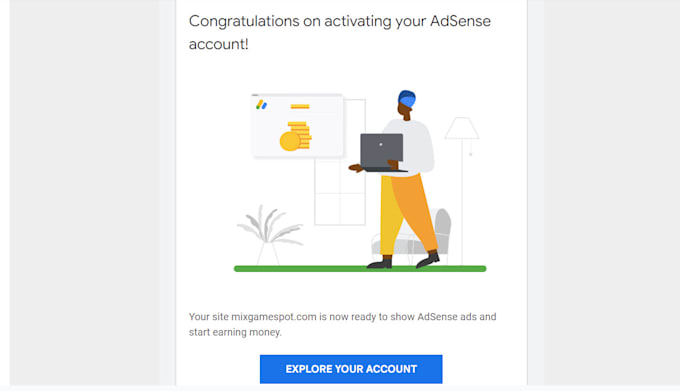Click the 'start earning money' sentence
Image resolution: width=680 pixels, height=391 pixels.
coord(235,332)
